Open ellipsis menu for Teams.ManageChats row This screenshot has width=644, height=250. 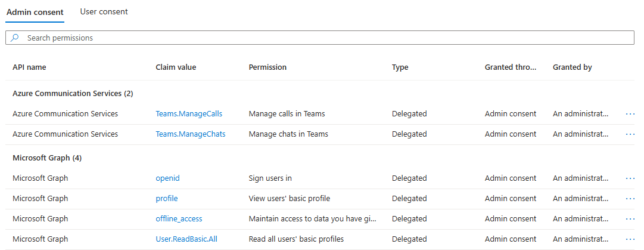630,134
